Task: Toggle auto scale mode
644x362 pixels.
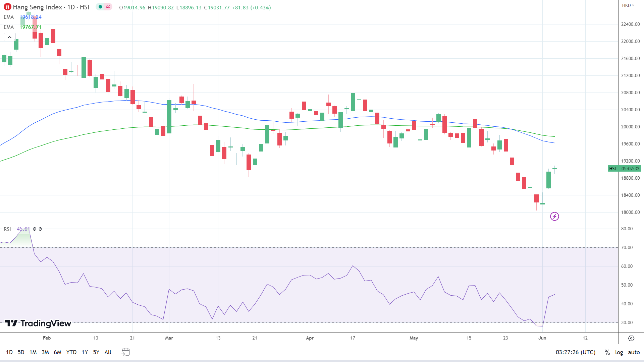Action: [634, 352]
